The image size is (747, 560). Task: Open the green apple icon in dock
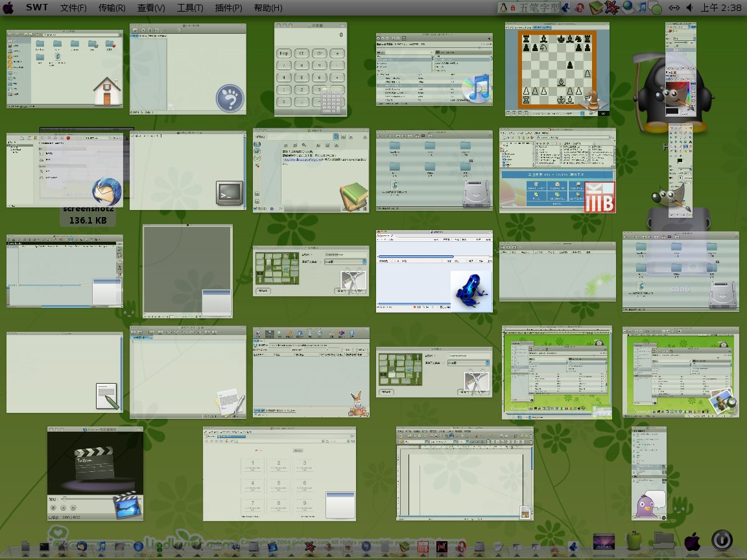635,541
